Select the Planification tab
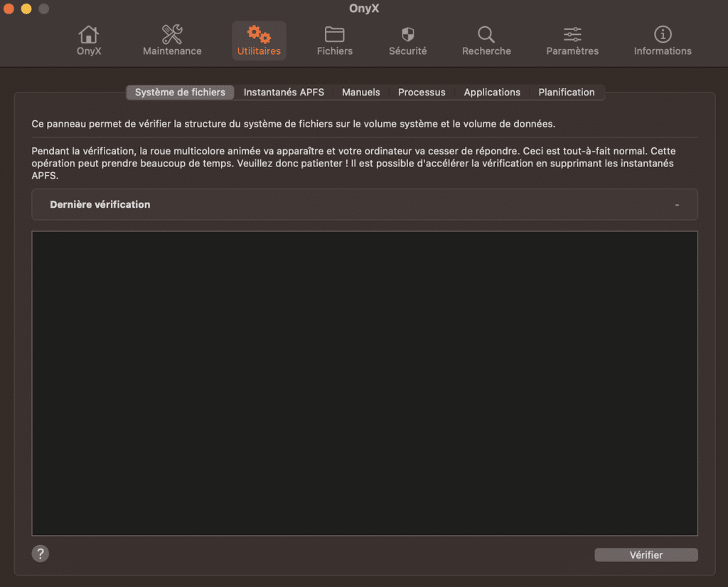 tap(566, 92)
